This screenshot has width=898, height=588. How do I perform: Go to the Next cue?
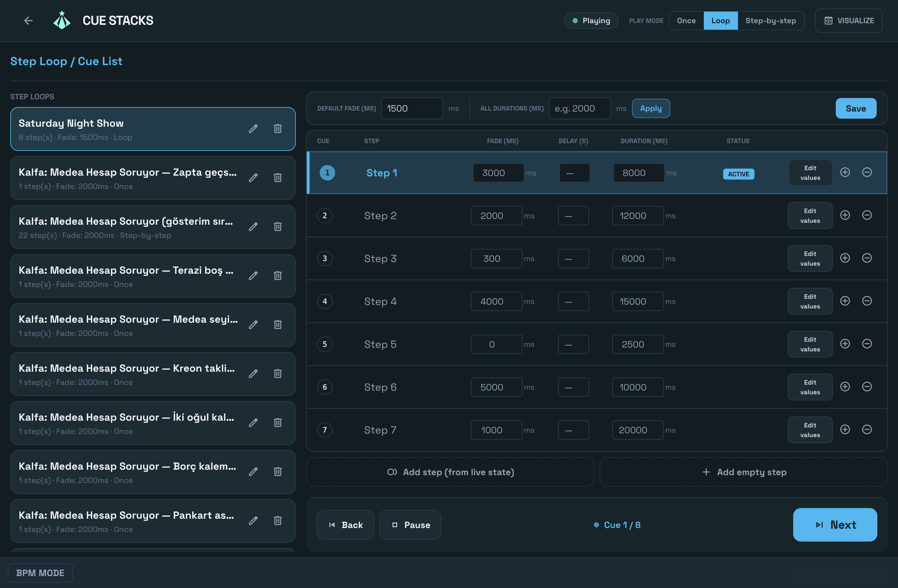pyautogui.click(x=835, y=525)
